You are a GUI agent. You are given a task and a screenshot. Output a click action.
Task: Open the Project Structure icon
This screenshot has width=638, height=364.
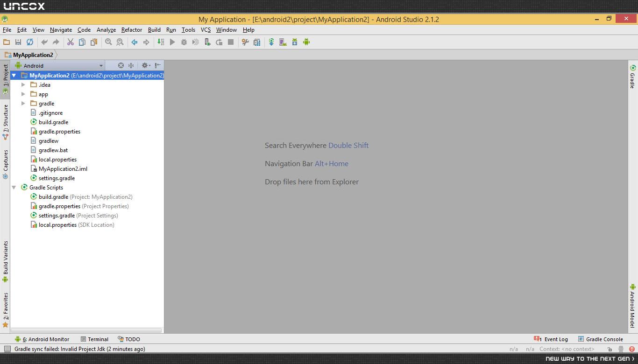click(257, 42)
